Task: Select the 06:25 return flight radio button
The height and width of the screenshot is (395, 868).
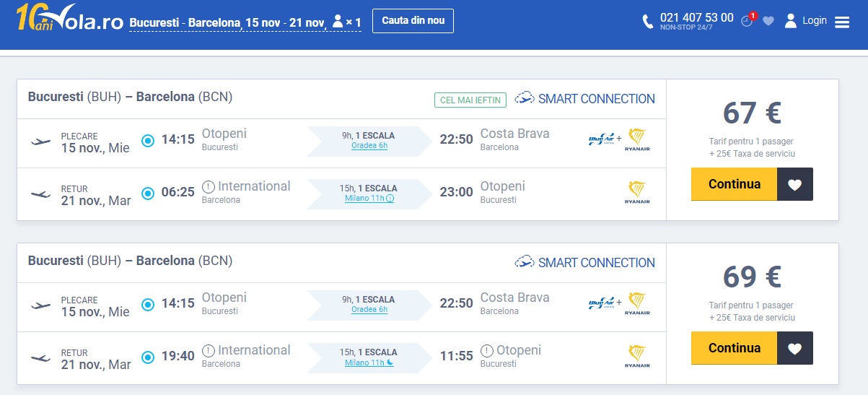Action: point(148,193)
